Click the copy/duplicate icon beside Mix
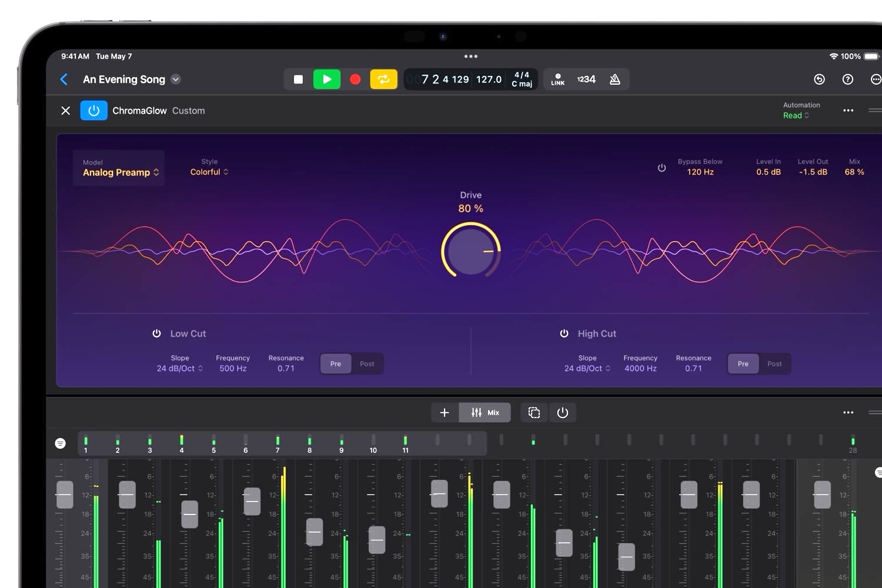 [534, 413]
